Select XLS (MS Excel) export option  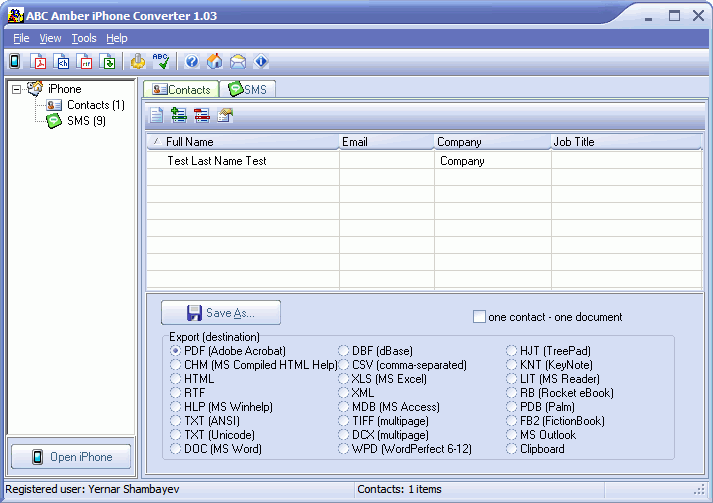pos(344,379)
